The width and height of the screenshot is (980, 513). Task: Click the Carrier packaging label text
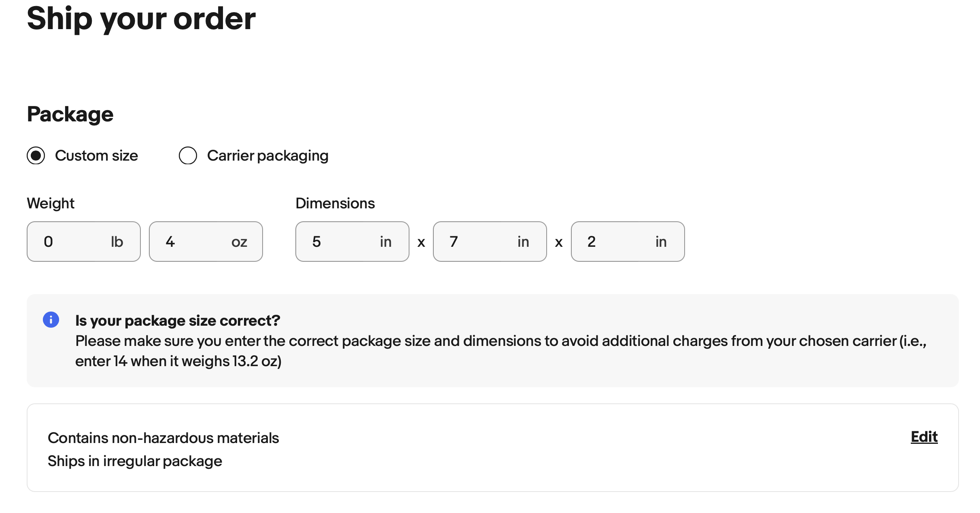(268, 156)
